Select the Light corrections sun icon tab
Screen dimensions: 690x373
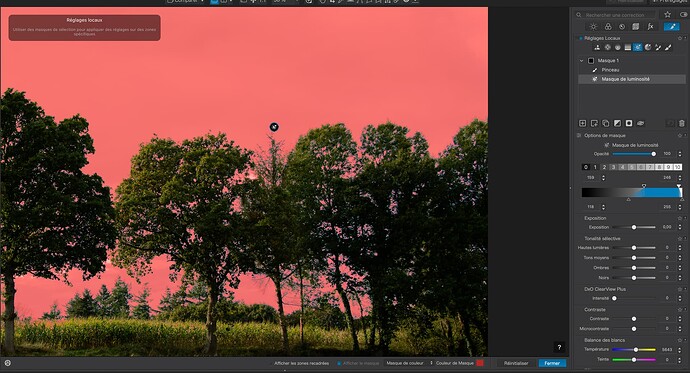click(593, 26)
